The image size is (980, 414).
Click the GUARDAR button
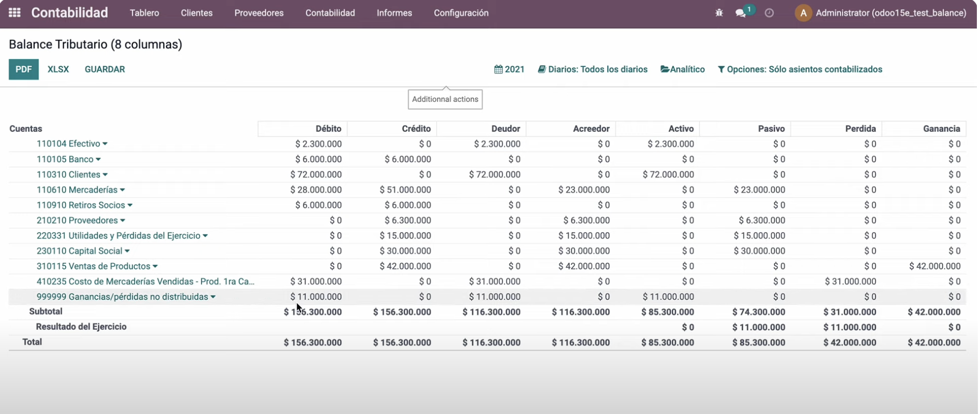(105, 69)
